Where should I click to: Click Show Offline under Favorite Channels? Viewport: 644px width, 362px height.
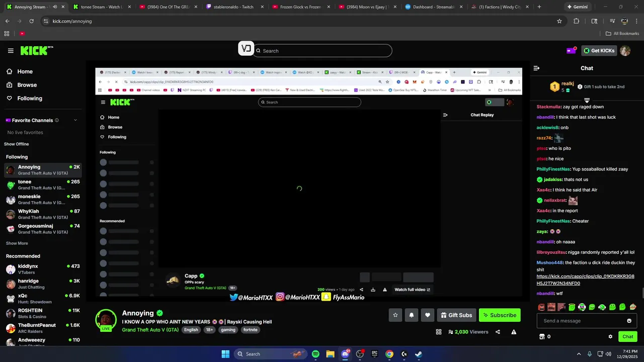point(17,144)
